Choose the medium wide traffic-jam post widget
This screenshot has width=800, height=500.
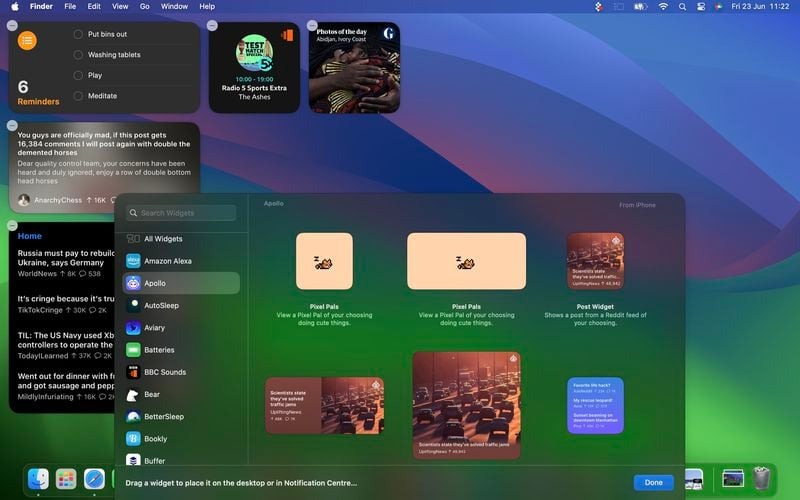(x=324, y=406)
